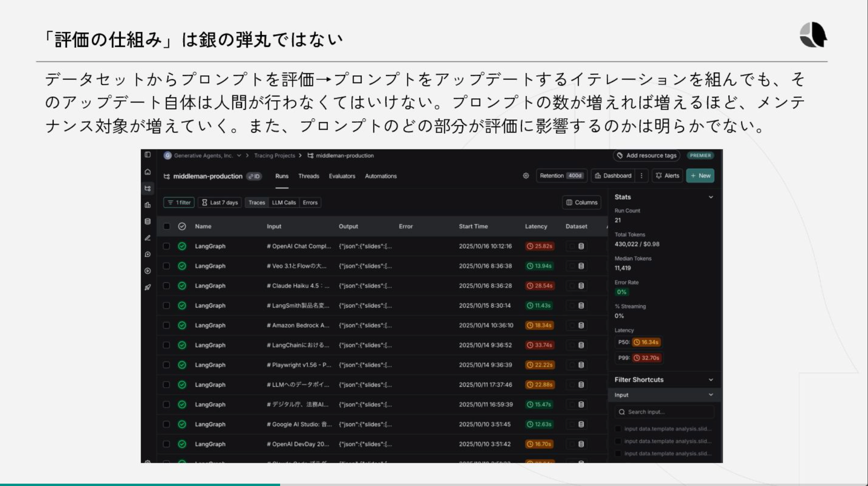Open the three-dot menu beside Dashboard
Image resolution: width=868 pixels, height=486 pixels.
pos(642,176)
